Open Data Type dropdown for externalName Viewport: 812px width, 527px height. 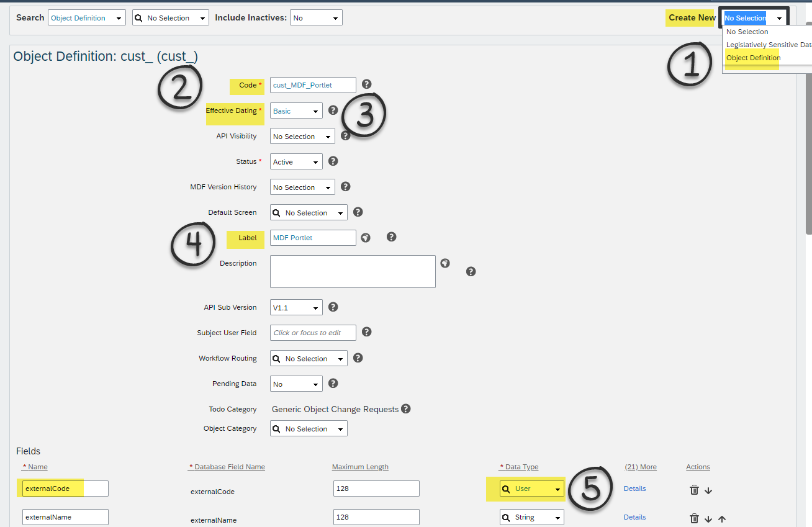tap(532, 517)
